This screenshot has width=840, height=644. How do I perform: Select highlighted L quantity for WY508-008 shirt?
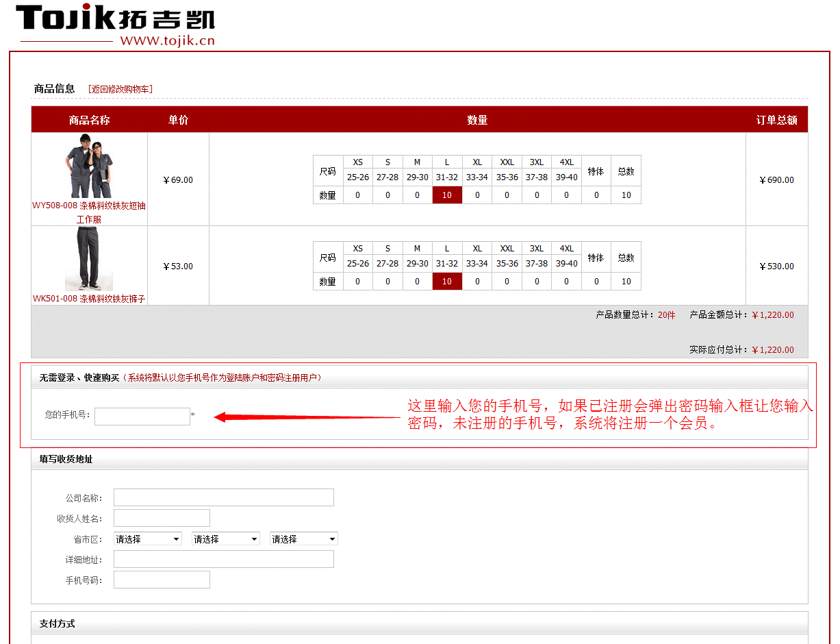click(447, 195)
